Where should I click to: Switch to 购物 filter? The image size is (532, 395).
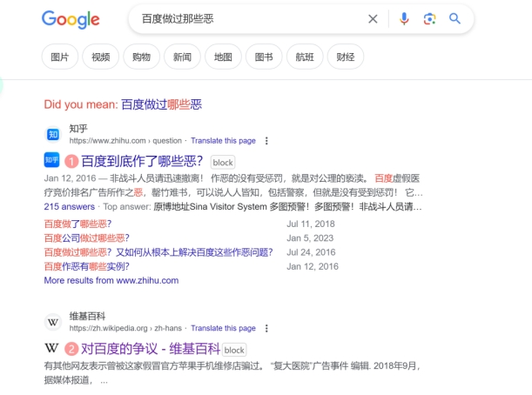point(141,57)
